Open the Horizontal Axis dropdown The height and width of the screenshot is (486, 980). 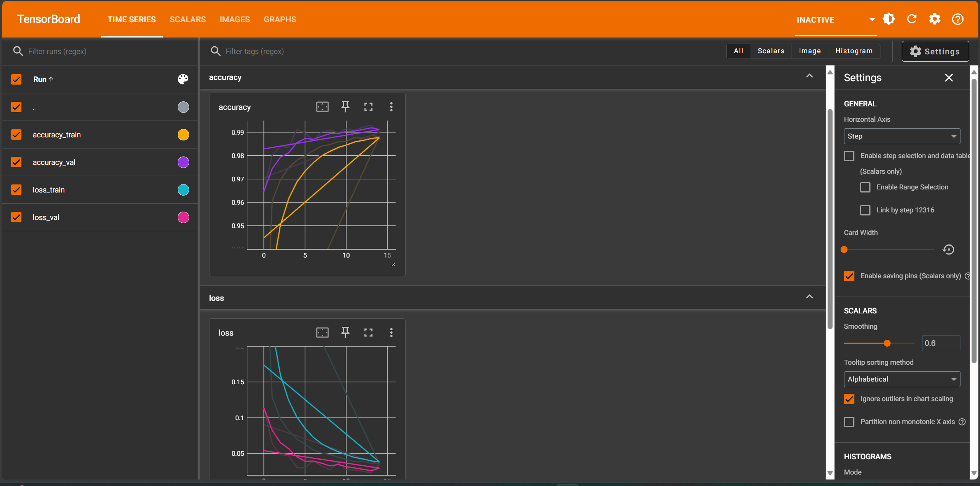click(x=901, y=136)
